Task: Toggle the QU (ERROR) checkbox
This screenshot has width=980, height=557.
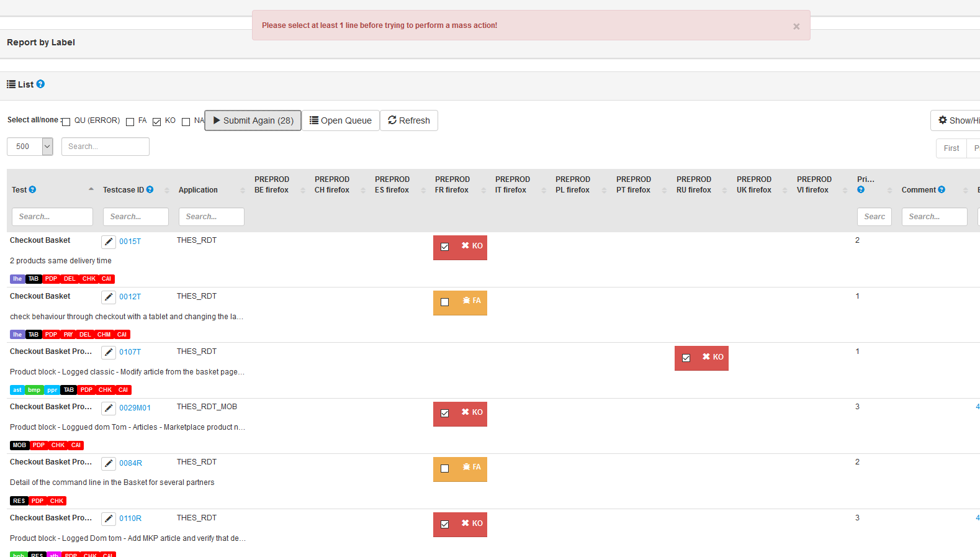Action: point(66,122)
